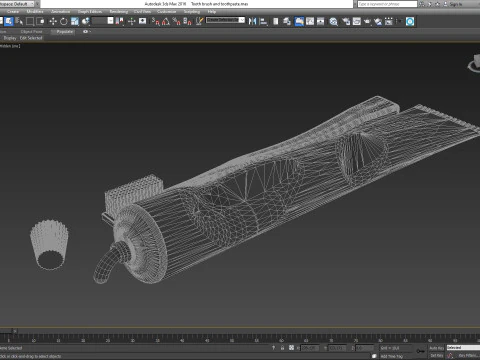This screenshot has width=480, height=360.
Task: Open Key Filters dialog
Action: (468, 356)
